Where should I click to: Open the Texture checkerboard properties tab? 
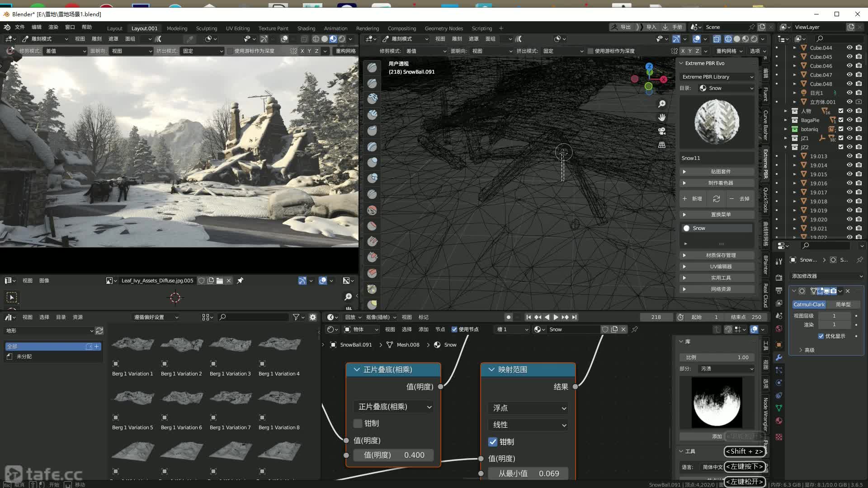tap(779, 437)
